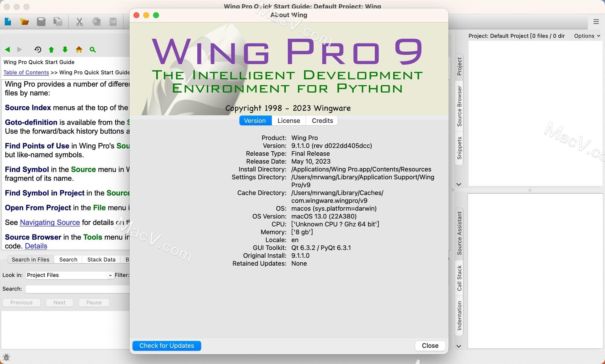The height and width of the screenshot is (364, 605).
Task: Expand the Look in Project Files combo box
Action: click(x=110, y=275)
